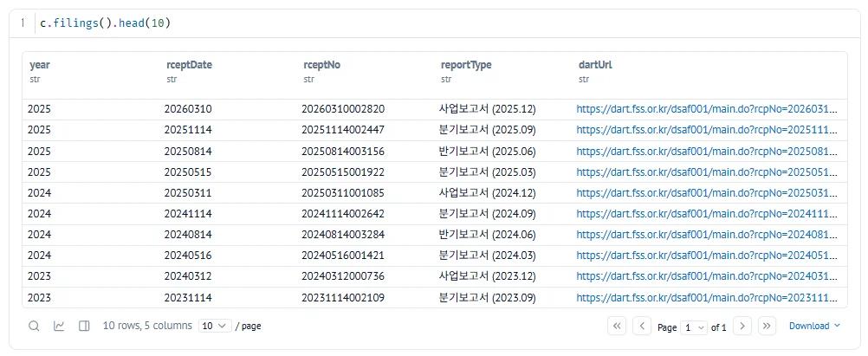Toggle the column explorer panel icon
The height and width of the screenshot is (356, 868).
[84, 326]
